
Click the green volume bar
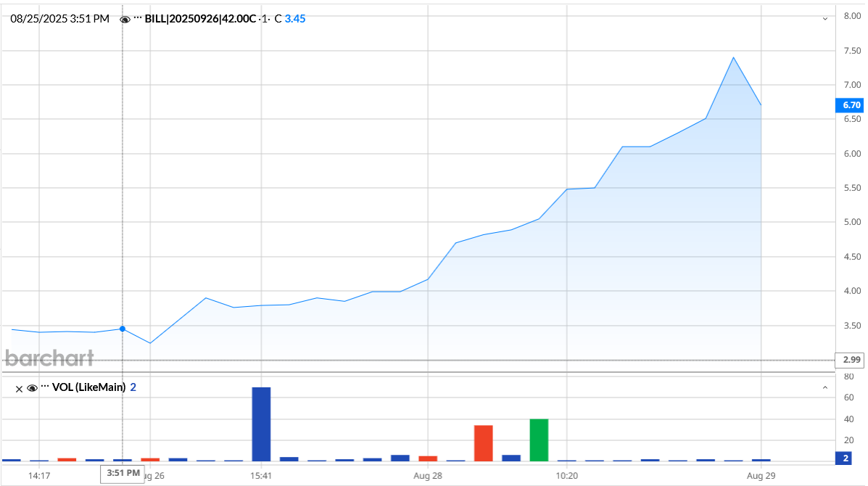pyautogui.click(x=539, y=440)
